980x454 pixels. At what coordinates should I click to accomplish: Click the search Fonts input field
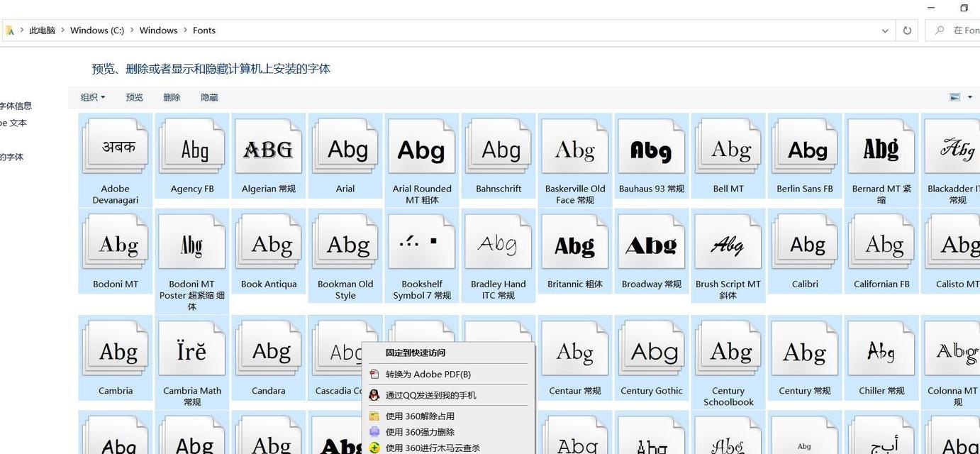click(x=953, y=31)
